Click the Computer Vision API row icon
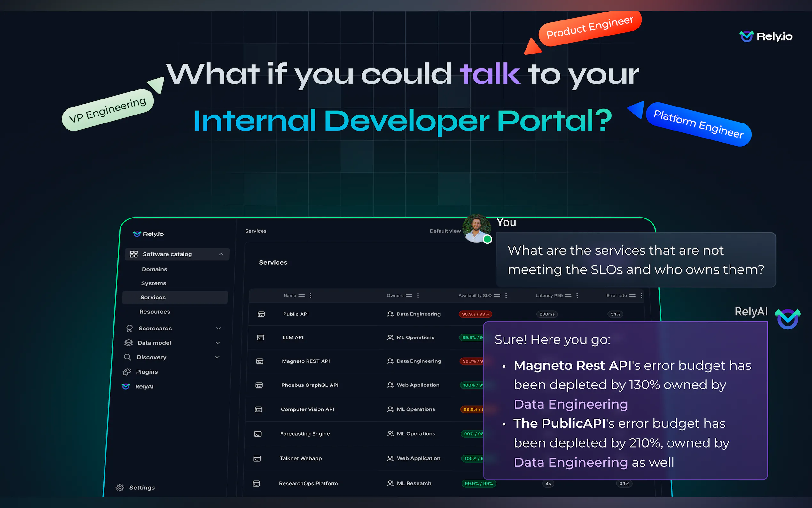The width and height of the screenshot is (812, 508). 259,409
